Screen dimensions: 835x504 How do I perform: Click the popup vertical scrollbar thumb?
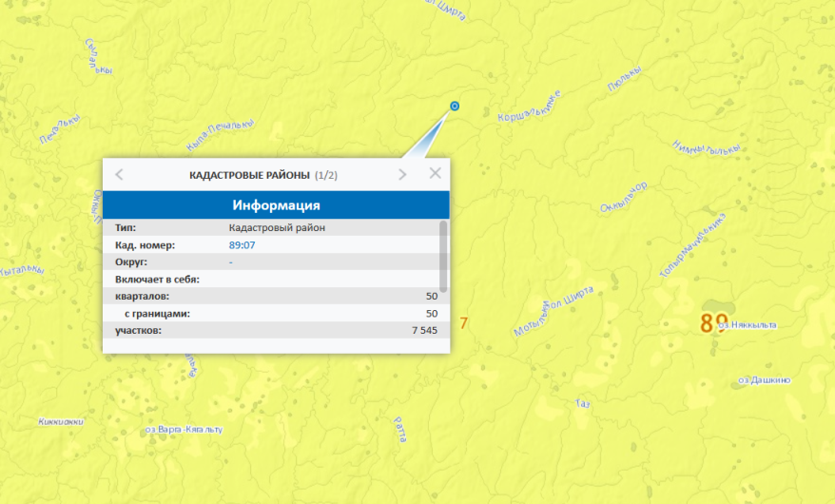pos(442,252)
